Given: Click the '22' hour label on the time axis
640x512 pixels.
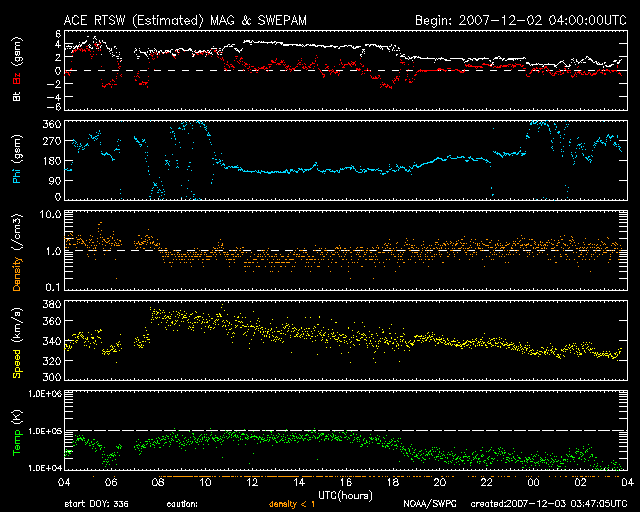Looking at the screenshot, I should pyautogui.click(x=487, y=483).
